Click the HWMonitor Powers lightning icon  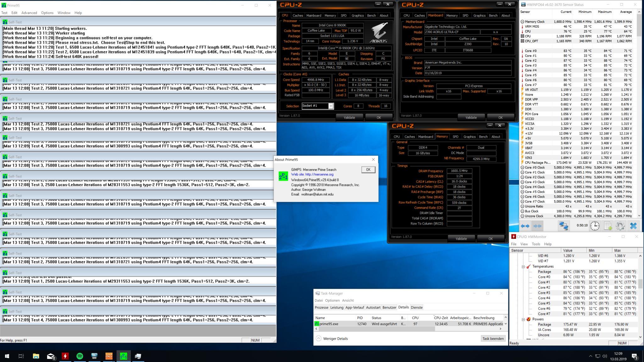point(528,319)
